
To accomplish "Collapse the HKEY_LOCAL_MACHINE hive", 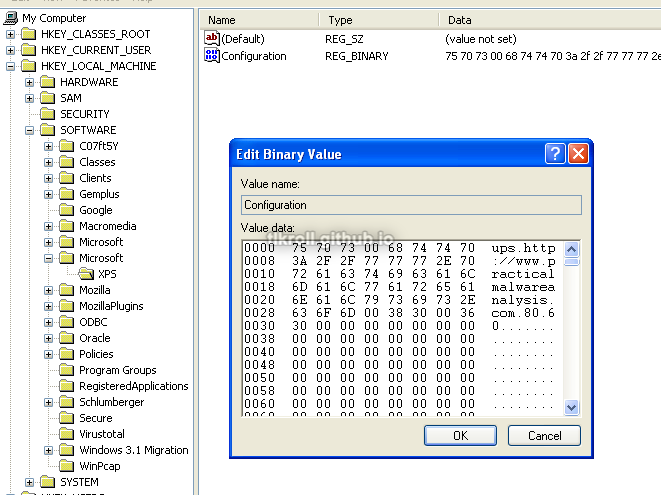I will [x=11, y=66].
